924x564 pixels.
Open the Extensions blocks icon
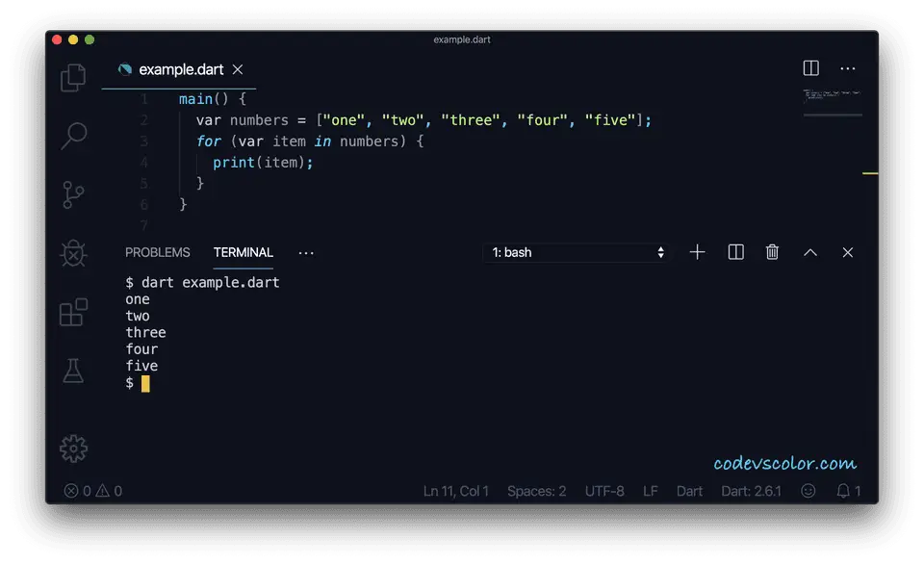click(x=74, y=313)
